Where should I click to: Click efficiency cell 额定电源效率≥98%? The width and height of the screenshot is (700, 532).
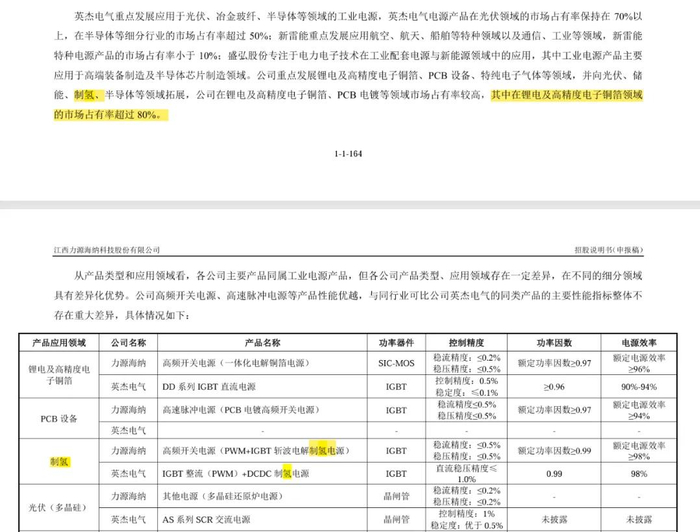639,451
